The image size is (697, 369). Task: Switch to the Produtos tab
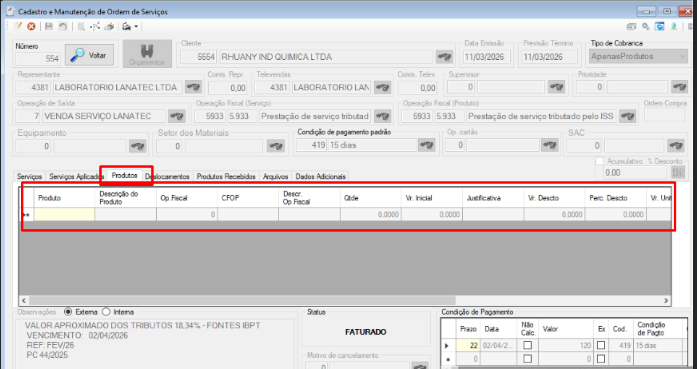coord(124,176)
